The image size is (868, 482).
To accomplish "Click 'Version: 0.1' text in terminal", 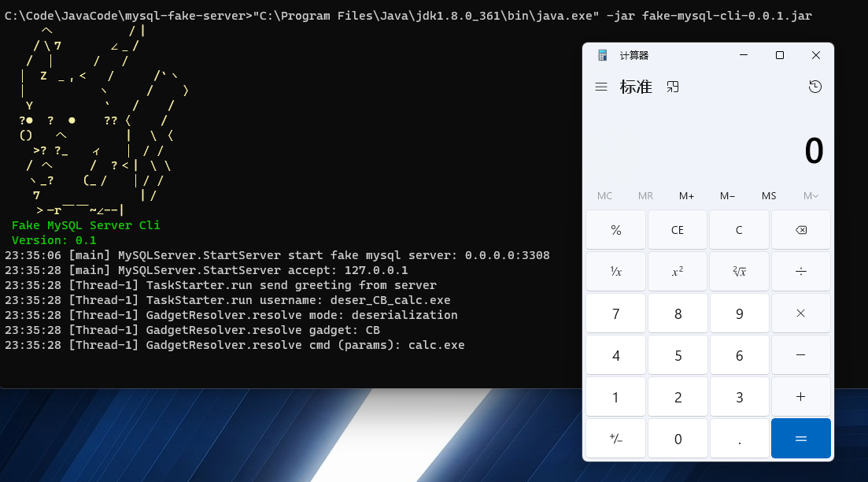I will (x=54, y=240).
